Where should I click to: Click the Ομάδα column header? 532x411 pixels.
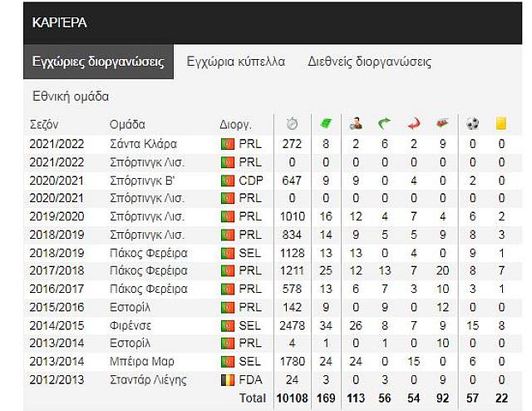point(127,125)
